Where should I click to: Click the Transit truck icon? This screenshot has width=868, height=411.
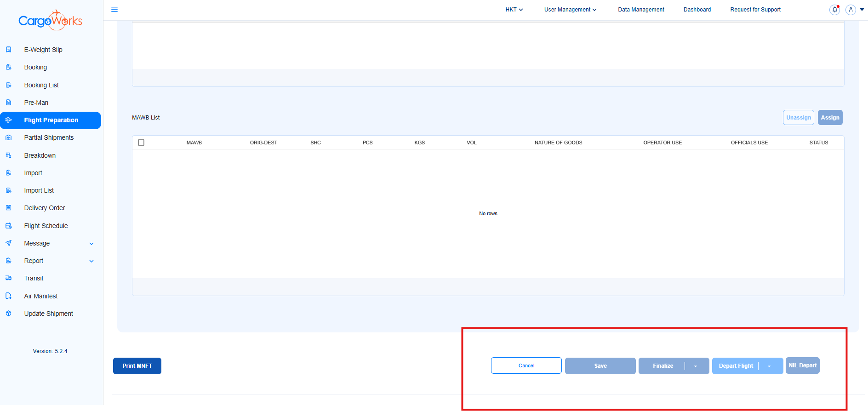[8, 278]
